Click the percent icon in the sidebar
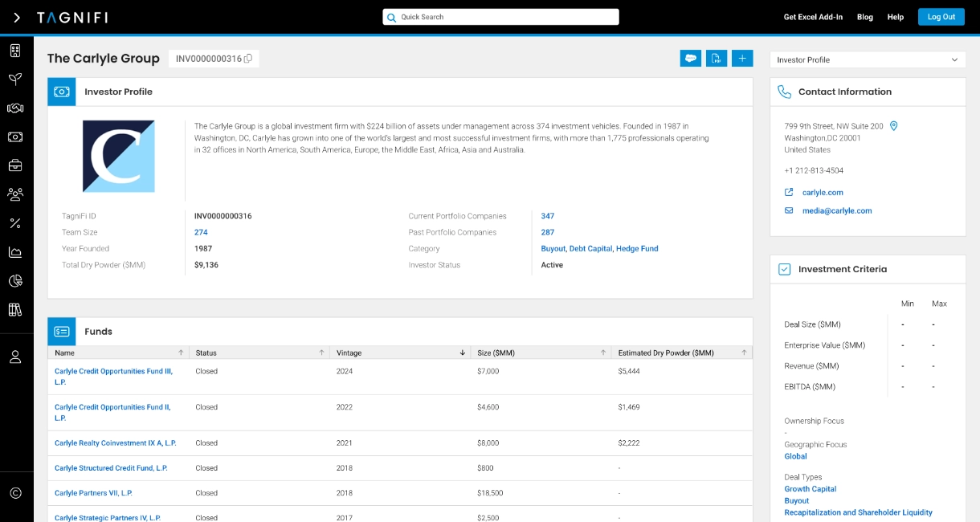This screenshot has height=522, width=980. point(16,222)
